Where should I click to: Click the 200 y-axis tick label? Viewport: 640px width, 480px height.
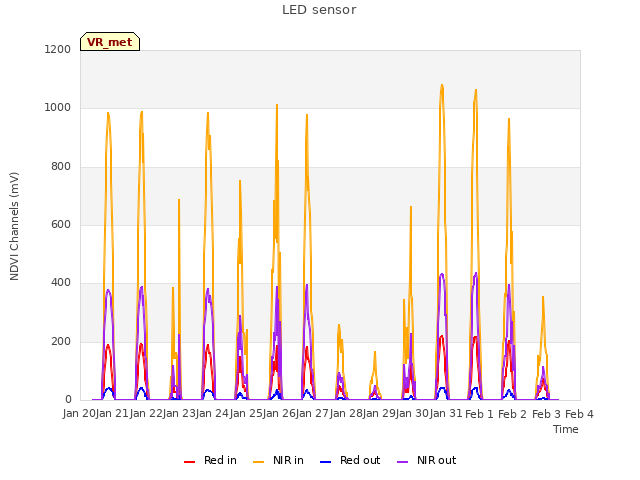coord(61,342)
